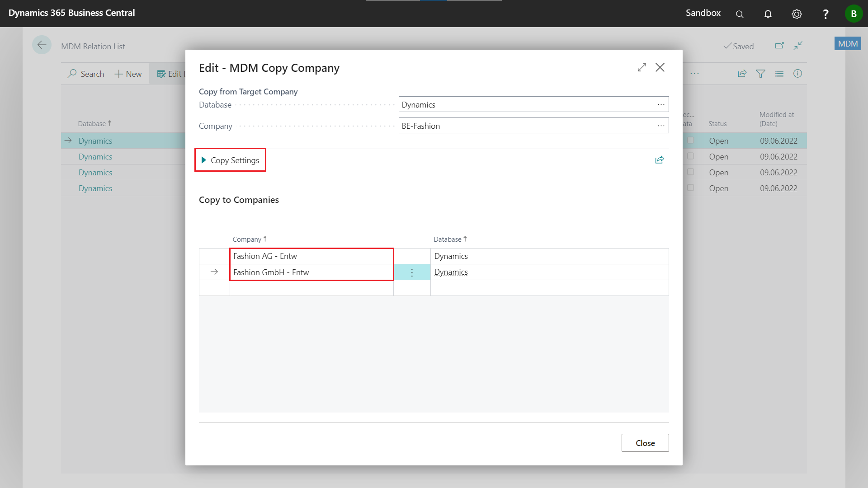Open first Dynamics link in relation list
Image resolution: width=868 pixels, height=488 pixels.
point(95,141)
